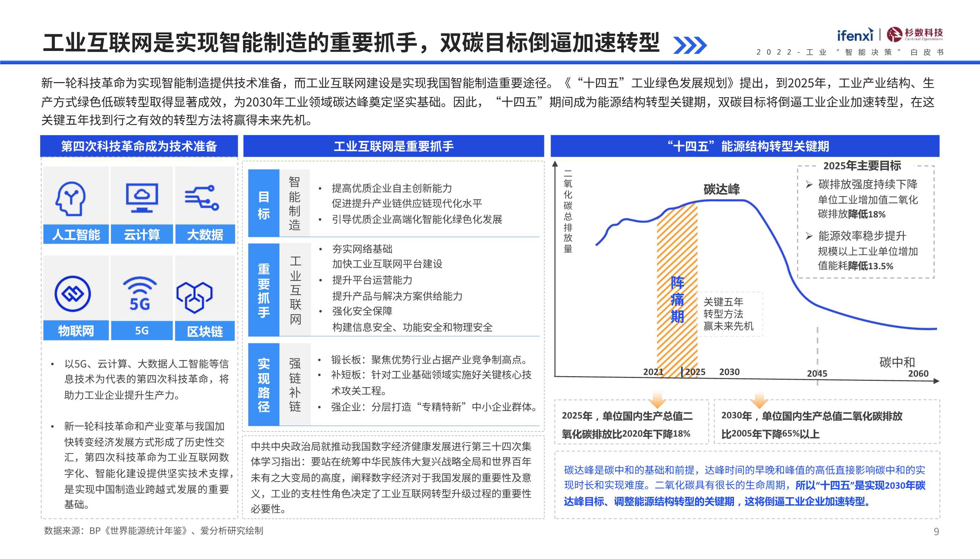
Task: Click the 强链补链 vertical label
Action: point(295,384)
